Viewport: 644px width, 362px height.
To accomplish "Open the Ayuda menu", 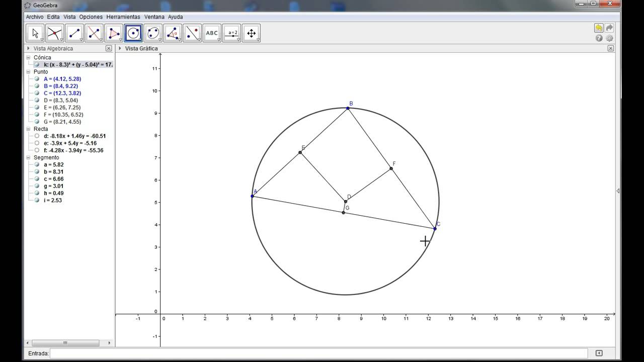I will point(176,17).
